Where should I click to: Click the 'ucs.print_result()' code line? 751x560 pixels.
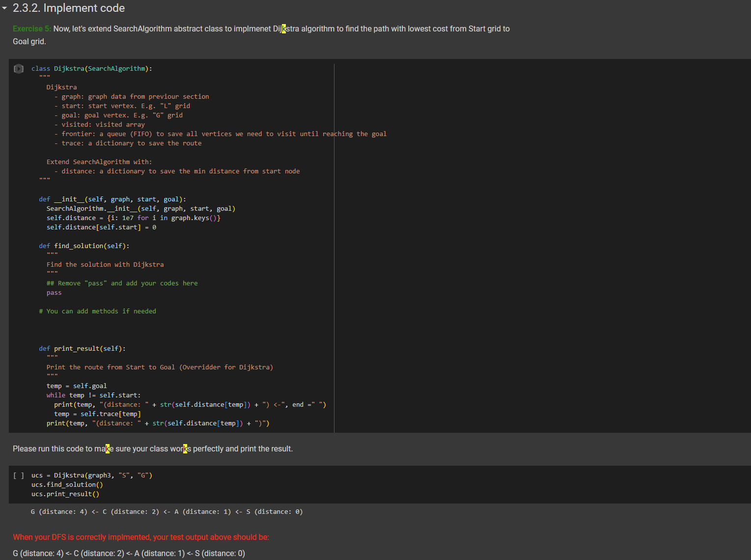[x=65, y=494]
